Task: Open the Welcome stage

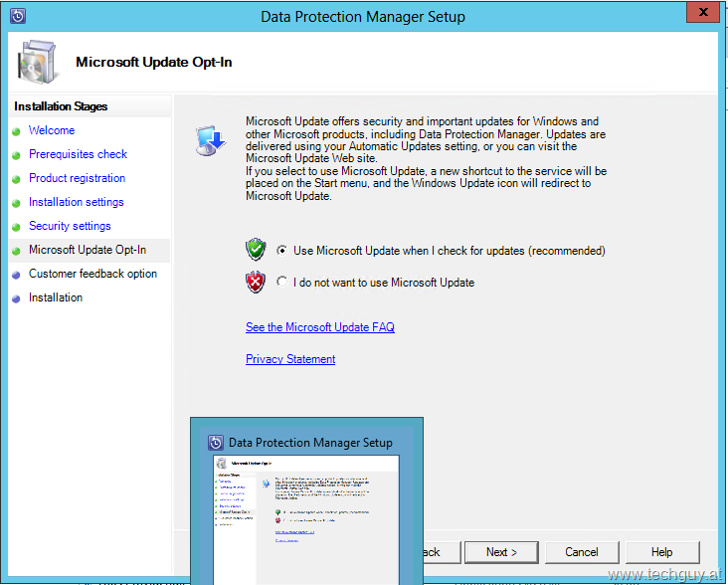Action: click(x=52, y=130)
